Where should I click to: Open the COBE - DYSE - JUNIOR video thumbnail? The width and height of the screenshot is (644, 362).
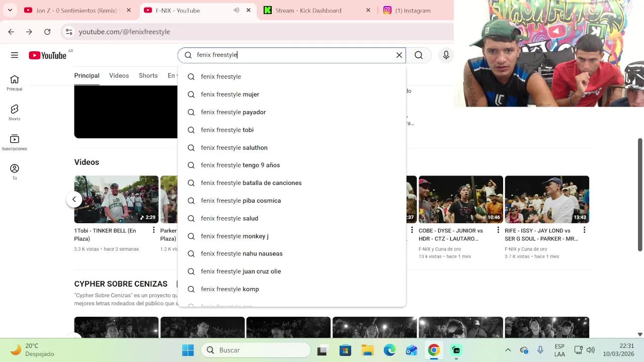click(x=460, y=199)
